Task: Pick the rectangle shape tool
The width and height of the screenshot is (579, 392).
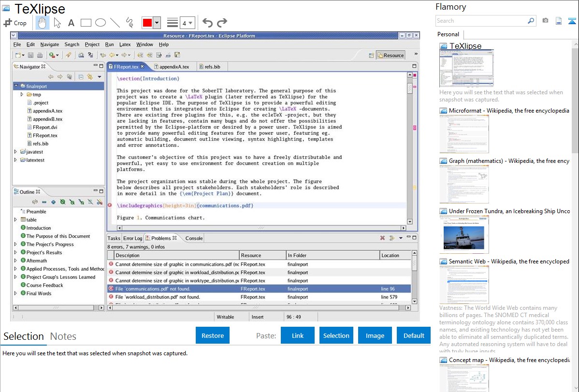Action: 86,23
